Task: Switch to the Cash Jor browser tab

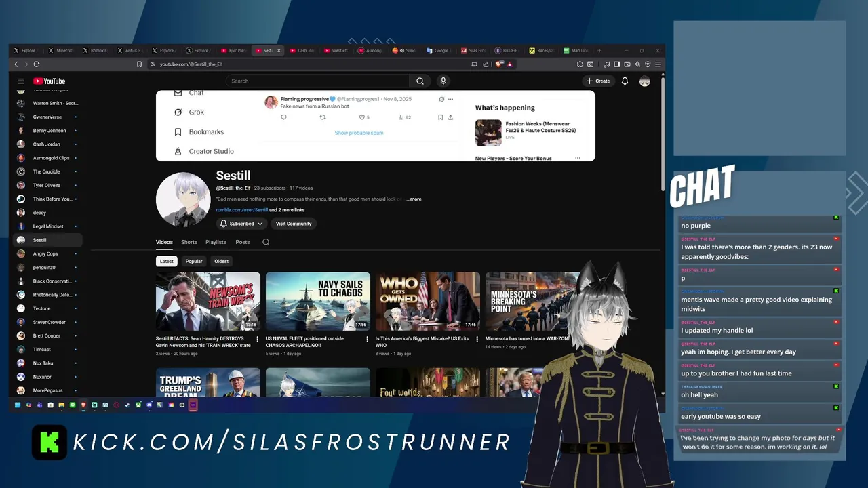Action: pos(302,50)
